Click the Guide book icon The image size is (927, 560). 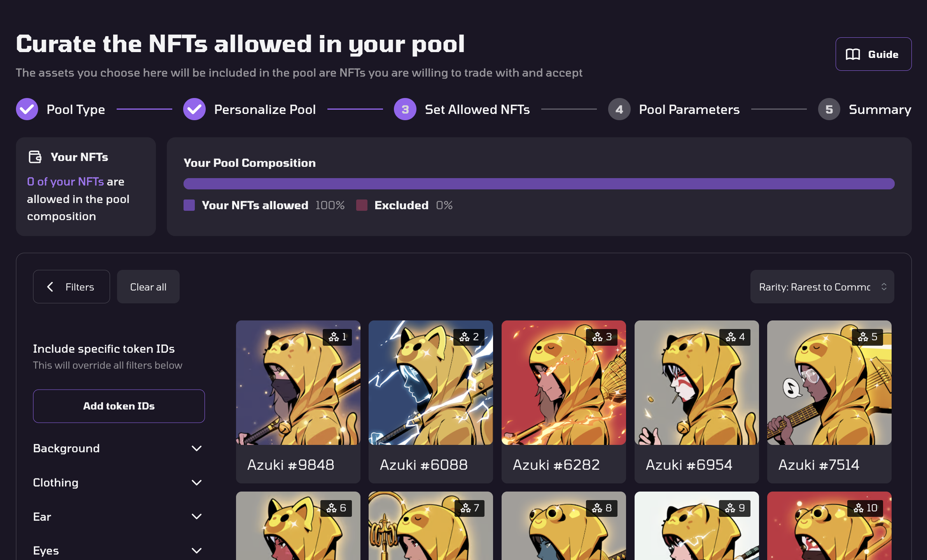click(x=853, y=54)
